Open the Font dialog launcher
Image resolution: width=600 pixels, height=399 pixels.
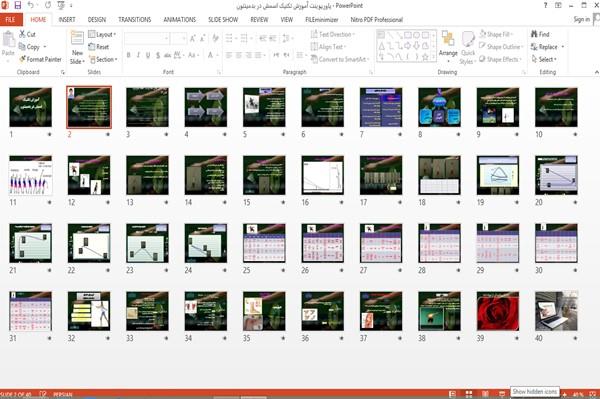pyautogui.click(x=219, y=72)
